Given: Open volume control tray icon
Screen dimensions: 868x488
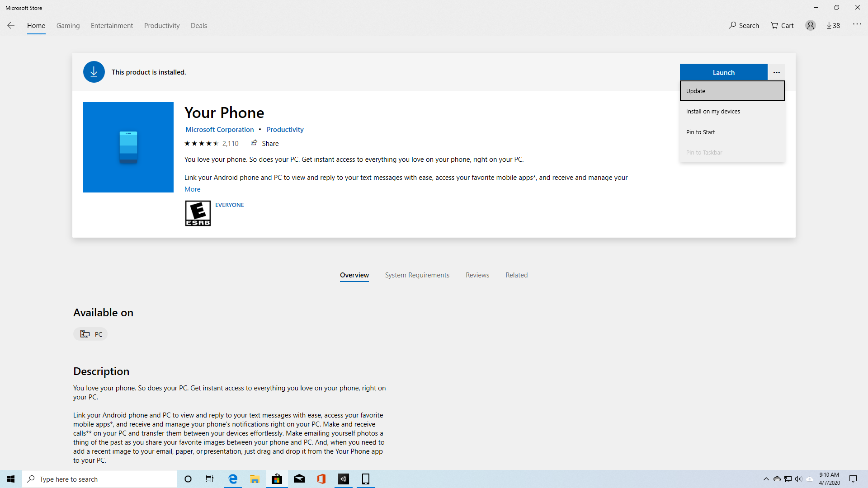Looking at the screenshot, I should coord(798,479).
